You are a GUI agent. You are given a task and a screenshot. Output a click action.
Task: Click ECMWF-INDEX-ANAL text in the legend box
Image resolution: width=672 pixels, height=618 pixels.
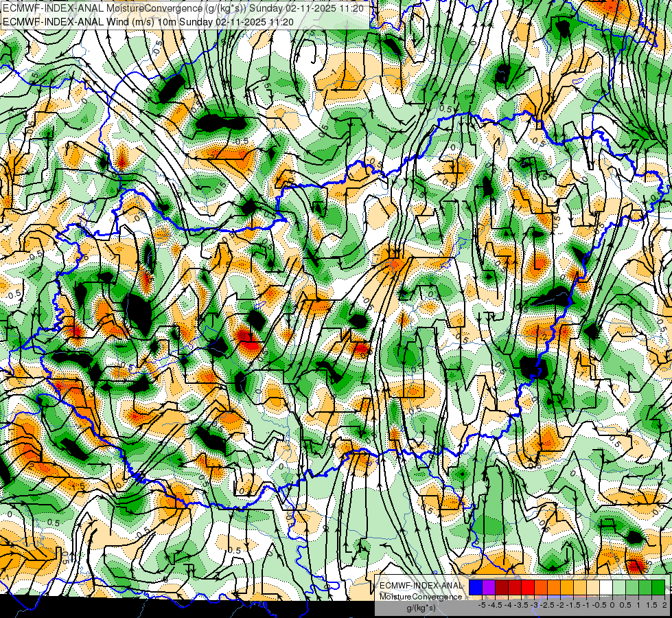(x=421, y=586)
